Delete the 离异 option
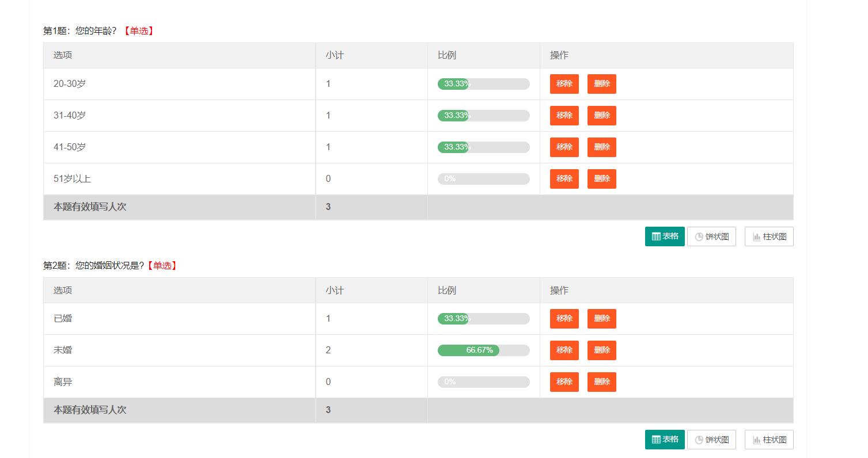868x458 pixels. coord(601,382)
